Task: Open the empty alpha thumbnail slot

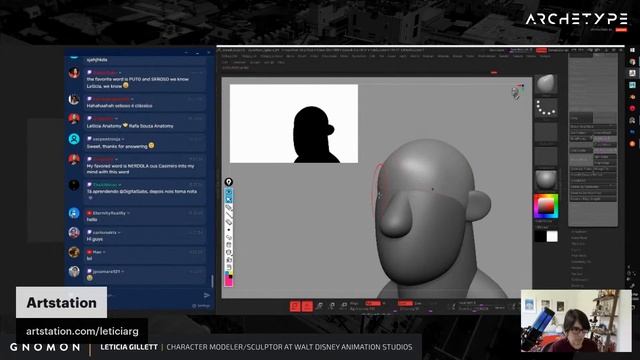Action: pyautogui.click(x=546, y=132)
